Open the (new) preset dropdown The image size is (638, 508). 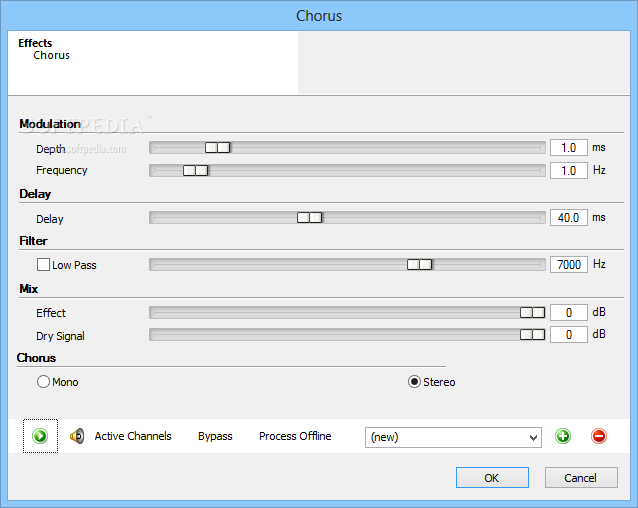coord(453,437)
